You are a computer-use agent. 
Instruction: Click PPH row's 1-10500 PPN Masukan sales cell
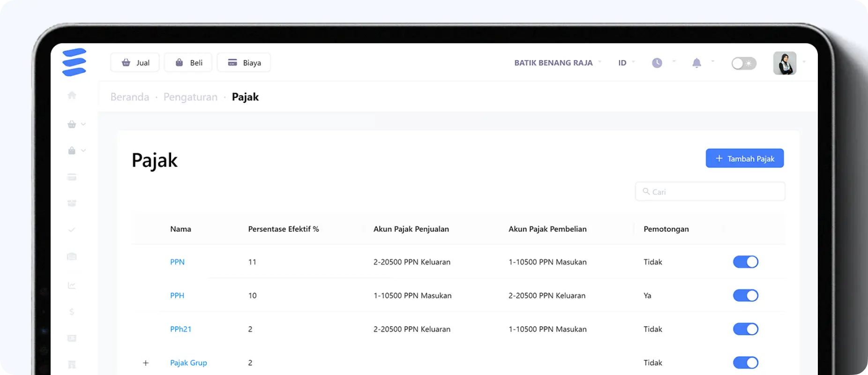pyautogui.click(x=412, y=296)
